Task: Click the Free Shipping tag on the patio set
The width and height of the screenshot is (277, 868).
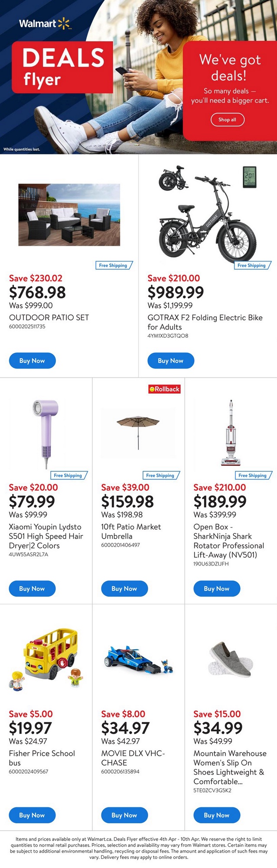Action: [114, 265]
